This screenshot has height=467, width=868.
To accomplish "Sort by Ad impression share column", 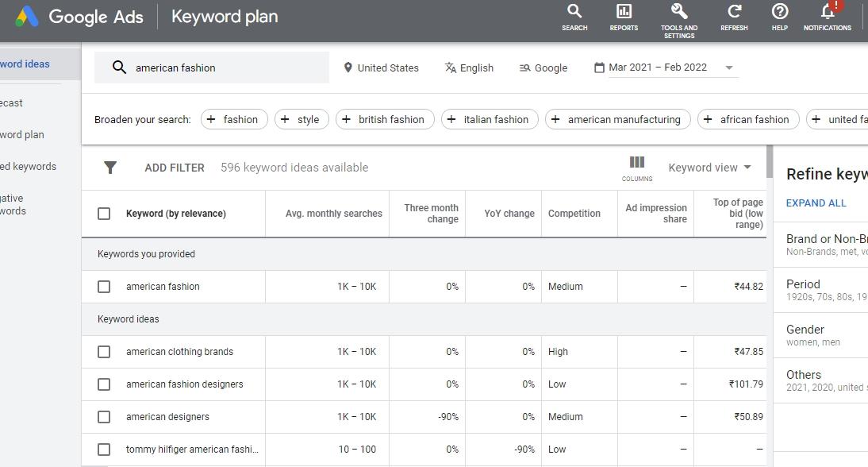I will tap(656, 214).
